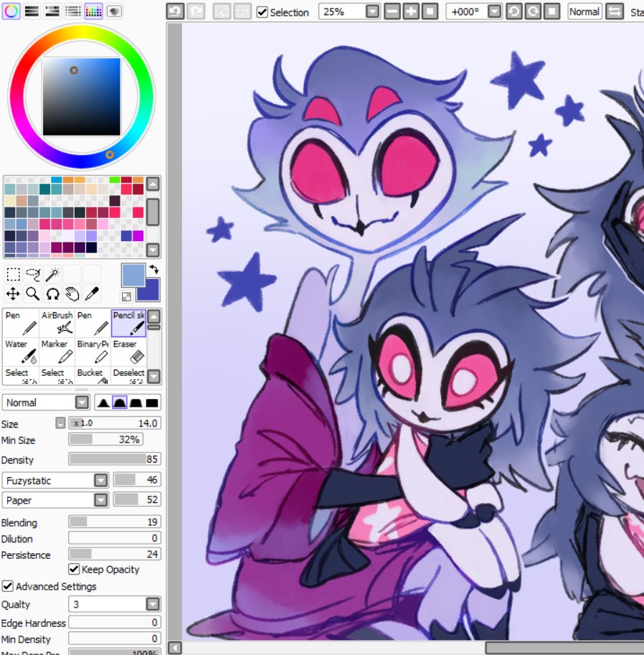Select the rectangular selection tool
This screenshot has height=655, width=644.
pos(13,274)
